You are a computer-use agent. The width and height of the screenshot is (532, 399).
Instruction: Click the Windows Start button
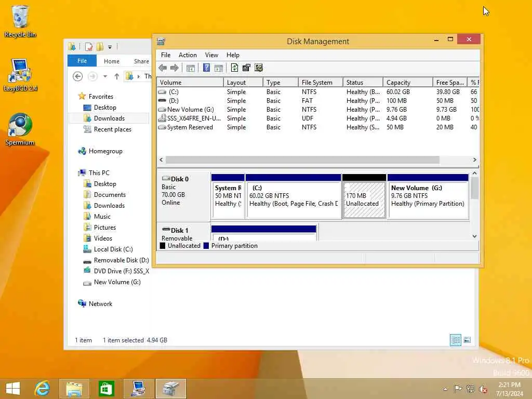tap(13, 388)
